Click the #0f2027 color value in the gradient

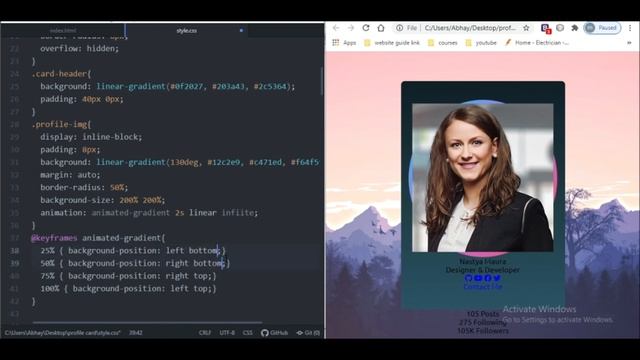tap(187, 87)
